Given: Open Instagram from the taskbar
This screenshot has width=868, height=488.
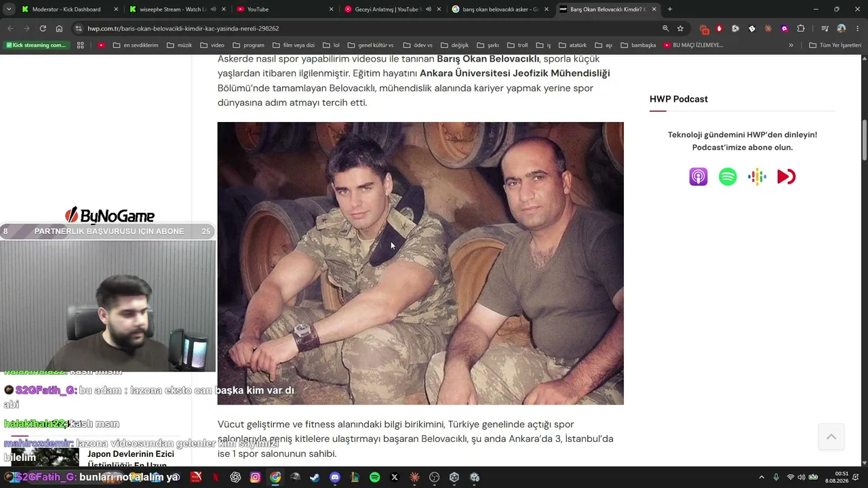Looking at the screenshot, I should pyautogui.click(x=255, y=477).
